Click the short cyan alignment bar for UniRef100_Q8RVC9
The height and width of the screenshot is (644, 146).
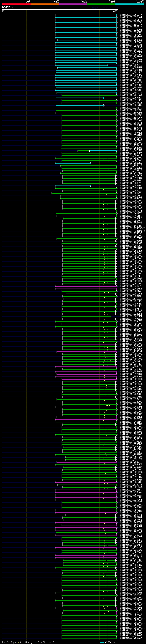(73, 163)
